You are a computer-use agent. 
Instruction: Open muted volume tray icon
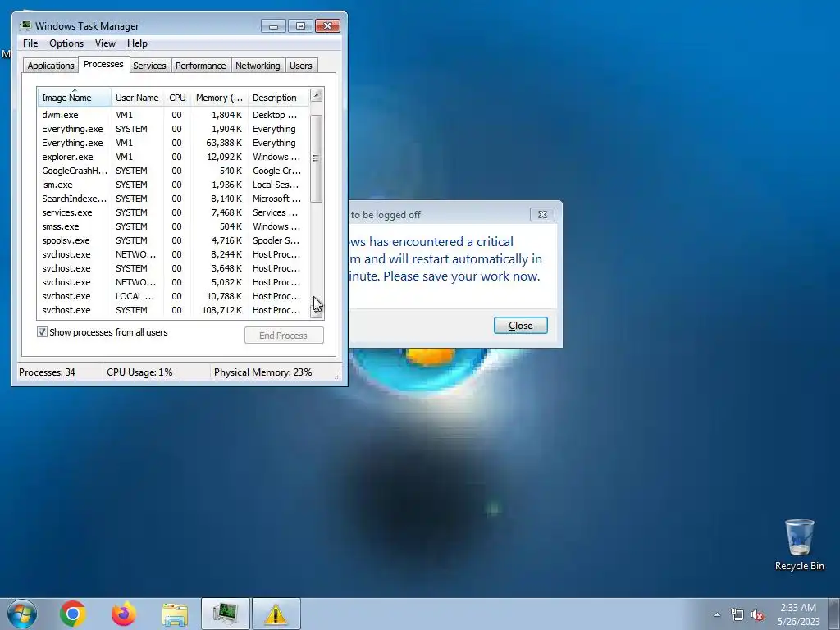pyautogui.click(x=757, y=614)
